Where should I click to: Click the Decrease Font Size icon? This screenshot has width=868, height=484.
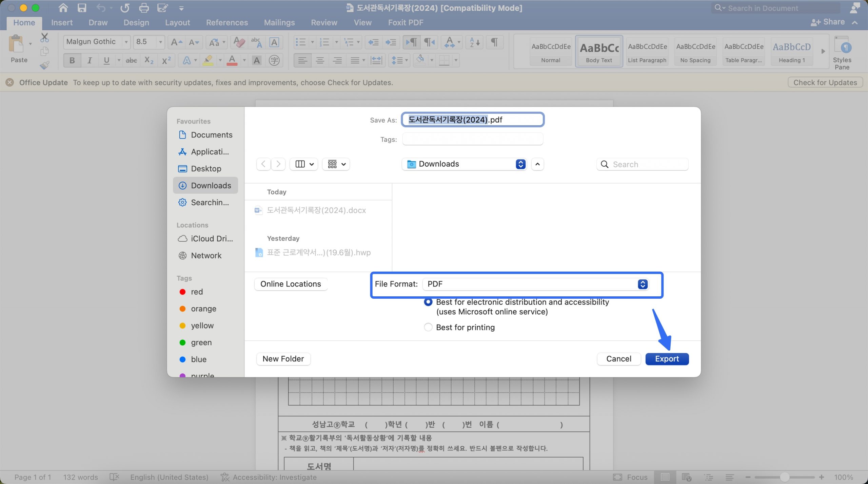point(194,42)
